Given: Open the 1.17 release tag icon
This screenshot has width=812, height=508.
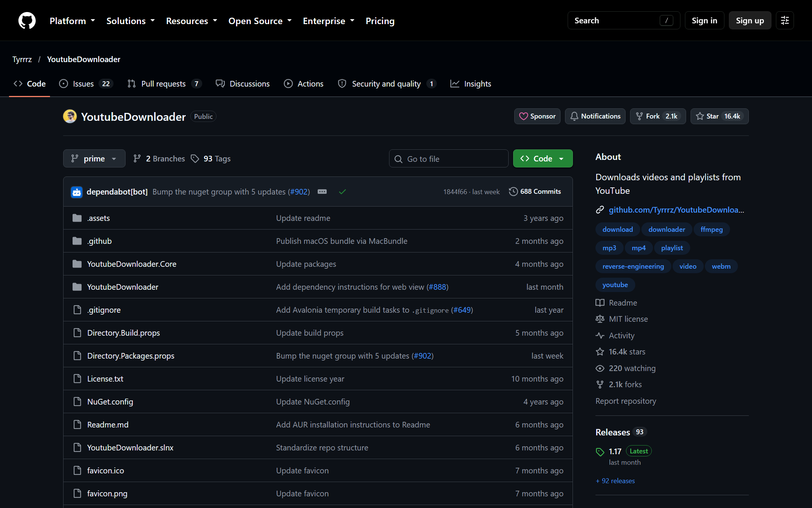Looking at the screenshot, I should [600, 452].
